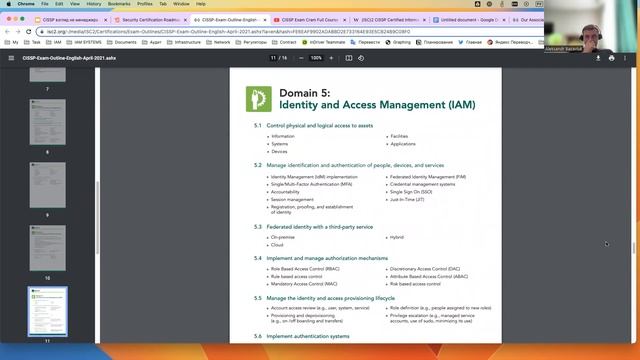The width and height of the screenshot is (640, 360).
Task: Reload the current page
Action: [x=29, y=31]
